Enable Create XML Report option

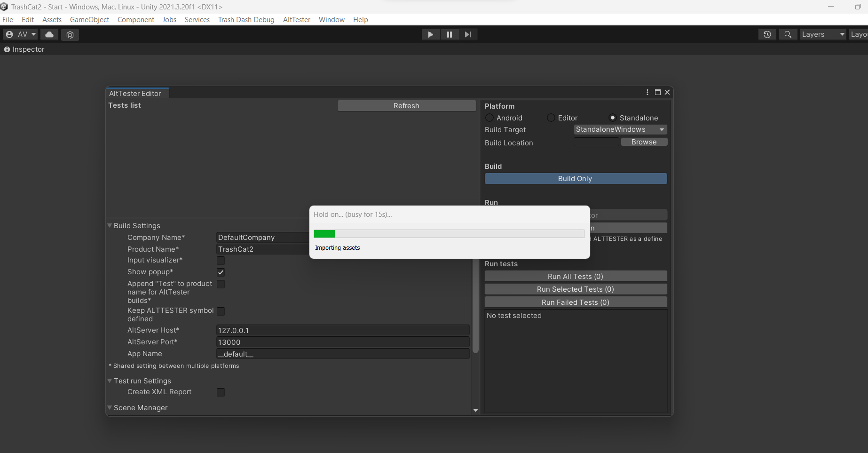(x=220, y=392)
